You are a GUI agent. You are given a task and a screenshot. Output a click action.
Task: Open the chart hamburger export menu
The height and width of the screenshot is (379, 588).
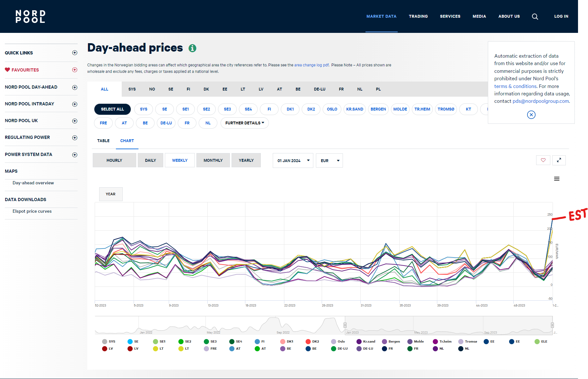557,179
